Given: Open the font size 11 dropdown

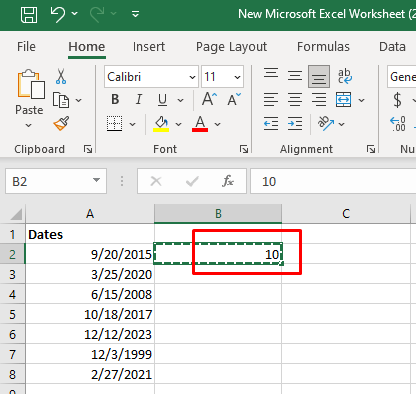Looking at the screenshot, I should point(237,77).
